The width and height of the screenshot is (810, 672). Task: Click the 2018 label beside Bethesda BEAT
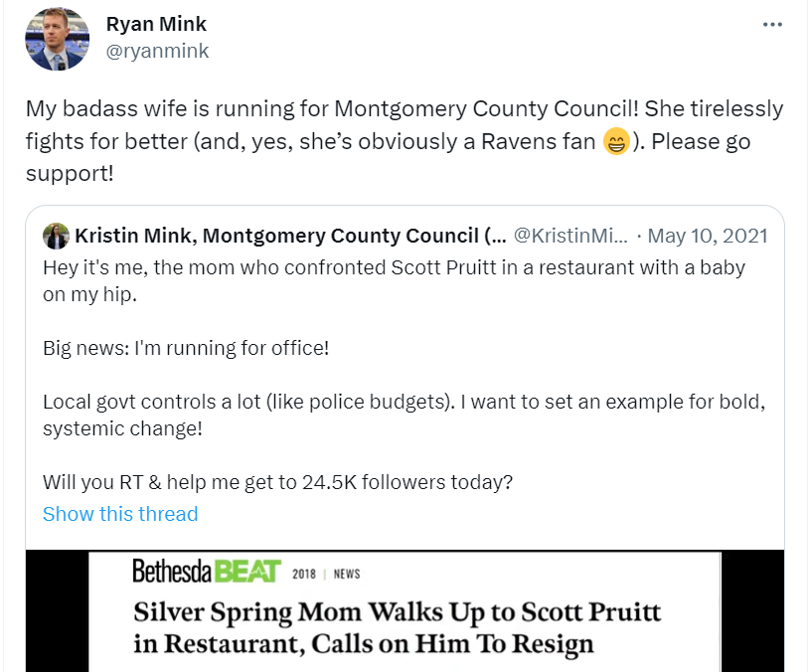pos(306,574)
